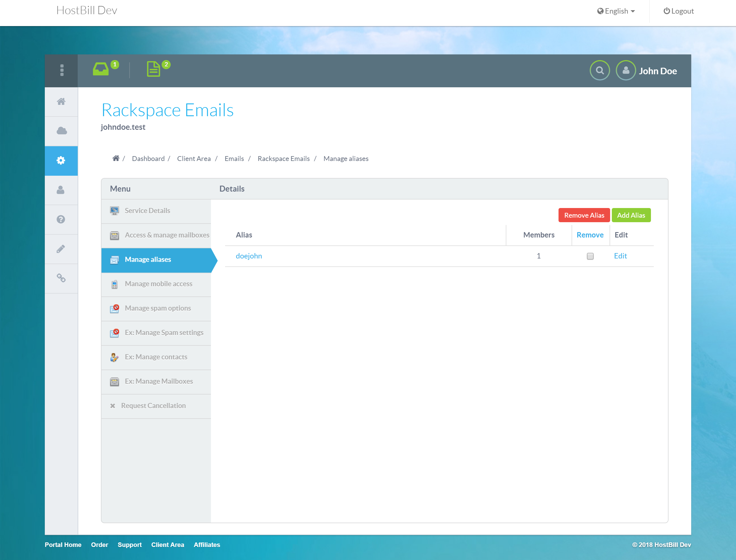Expand the English language dropdown
Image resolution: width=736 pixels, height=560 pixels.
tap(616, 11)
